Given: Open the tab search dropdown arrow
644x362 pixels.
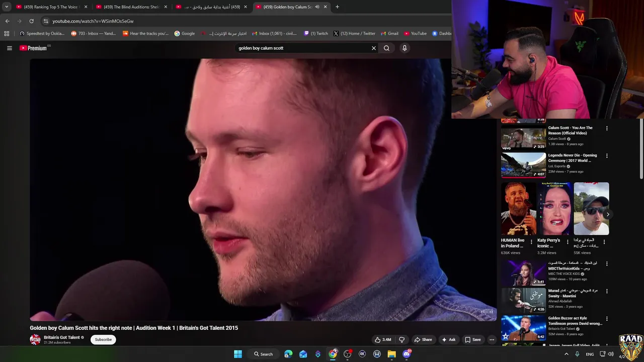Looking at the screenshot, I should click(x=6, y=7).
